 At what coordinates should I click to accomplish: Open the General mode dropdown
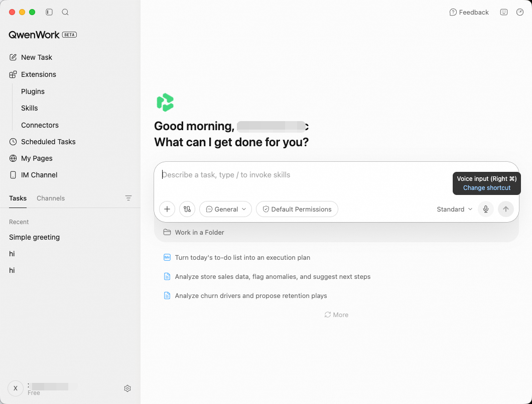point(226,209)
